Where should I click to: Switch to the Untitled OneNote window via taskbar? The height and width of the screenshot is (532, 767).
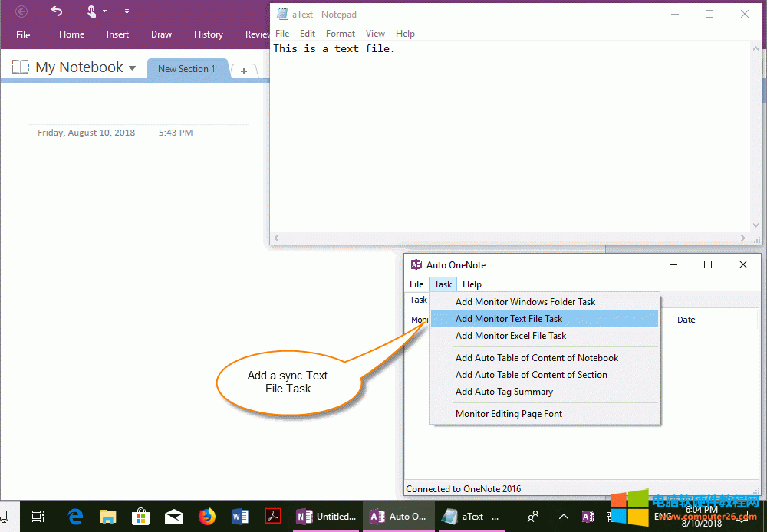(x=326, y=516)
